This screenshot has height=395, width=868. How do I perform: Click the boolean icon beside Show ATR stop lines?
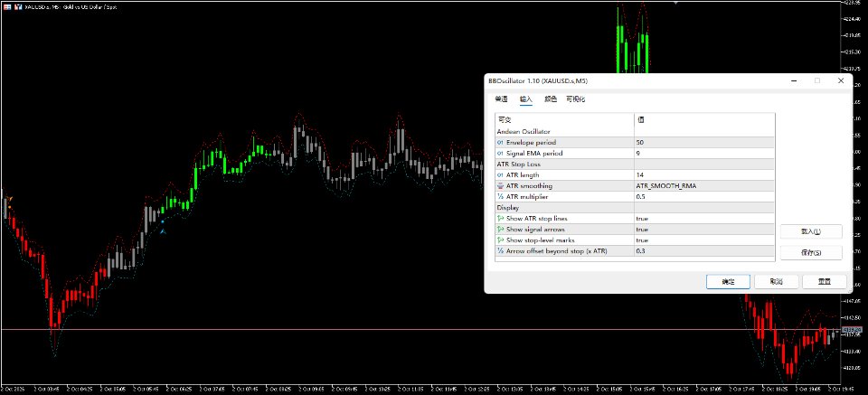click(x=500, y=219)
